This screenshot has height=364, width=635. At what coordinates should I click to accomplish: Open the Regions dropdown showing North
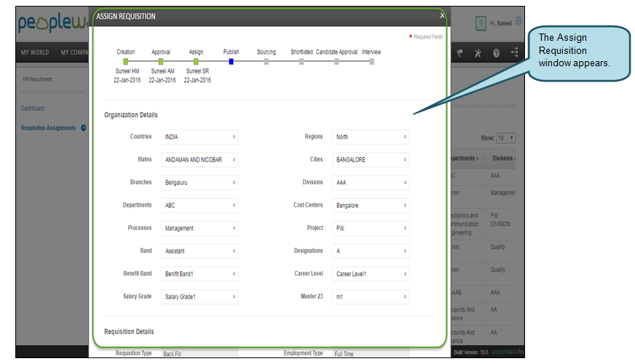point(371,137)
